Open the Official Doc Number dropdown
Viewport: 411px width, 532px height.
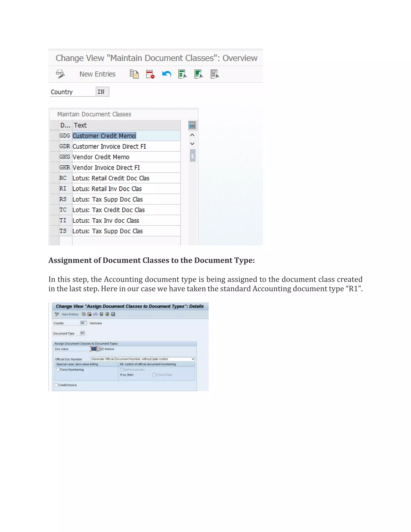193,359
